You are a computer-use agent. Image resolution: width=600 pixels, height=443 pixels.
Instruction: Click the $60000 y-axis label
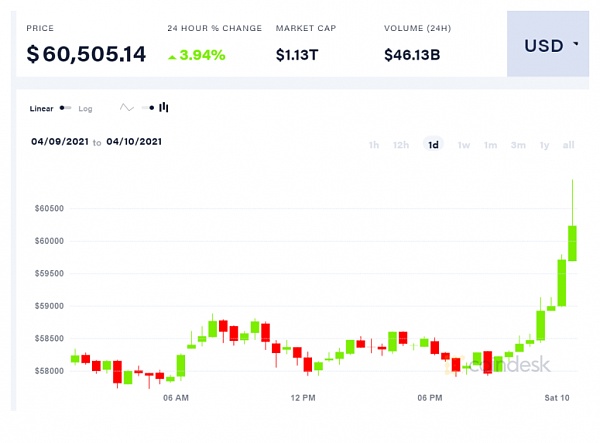point(49,241)
